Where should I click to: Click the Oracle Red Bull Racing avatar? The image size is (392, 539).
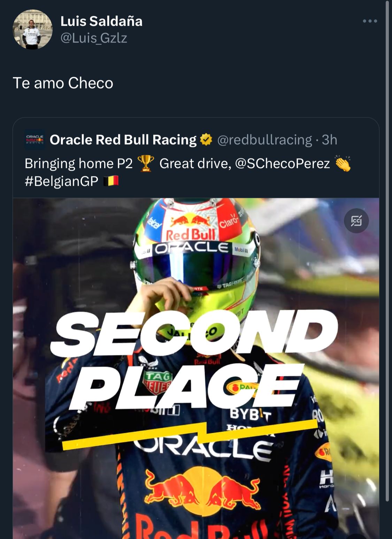[35, 140]
